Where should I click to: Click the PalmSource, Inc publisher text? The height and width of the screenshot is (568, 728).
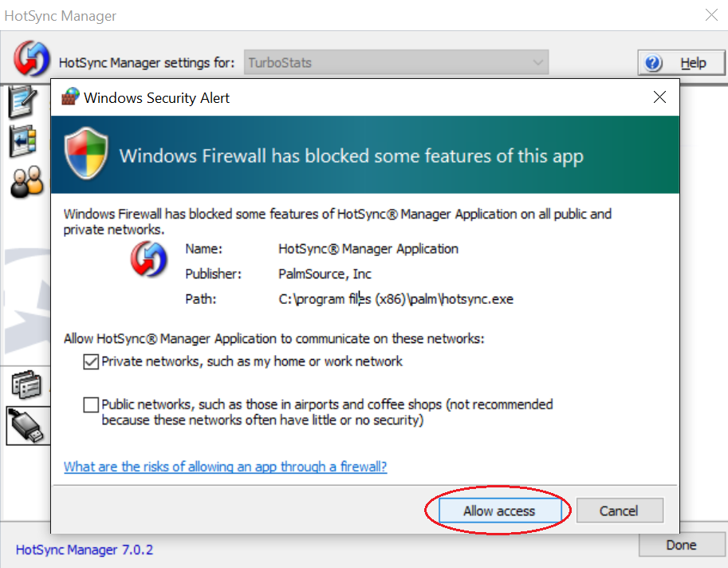coord(325,274)
